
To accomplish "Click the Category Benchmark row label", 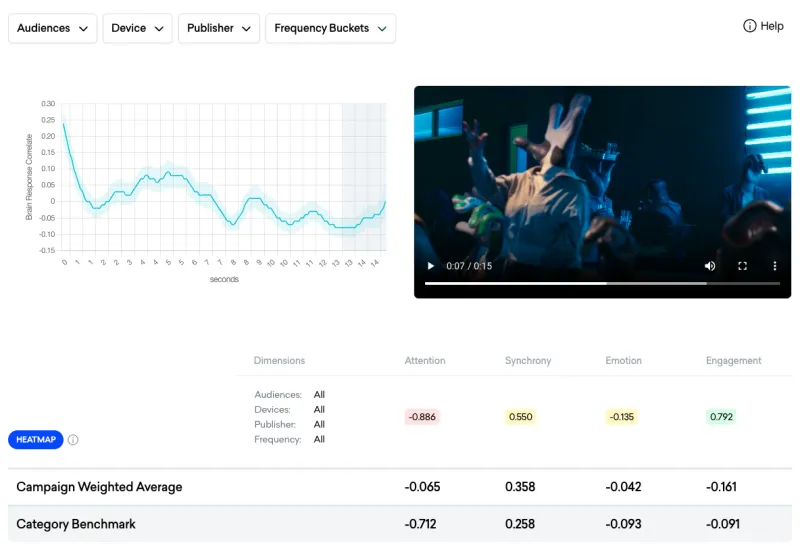I will pyautogui.click(x=76, y=524).
